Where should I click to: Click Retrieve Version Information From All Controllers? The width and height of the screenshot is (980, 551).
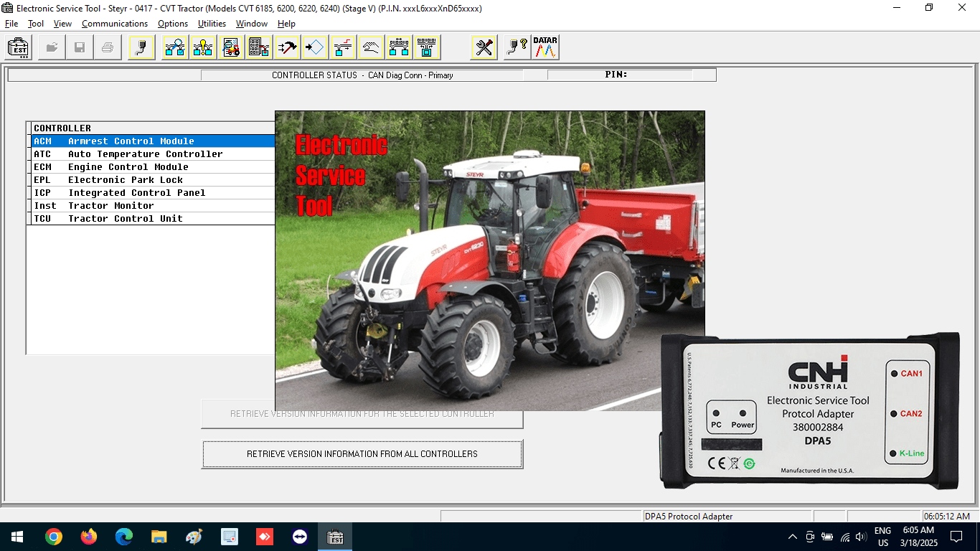coord(362,454)
